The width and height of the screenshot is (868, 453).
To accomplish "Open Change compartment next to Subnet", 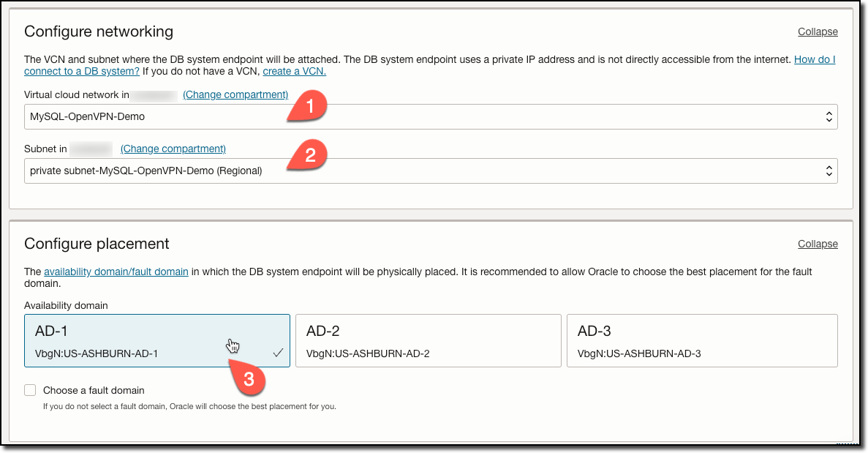I will pos(172,149).
